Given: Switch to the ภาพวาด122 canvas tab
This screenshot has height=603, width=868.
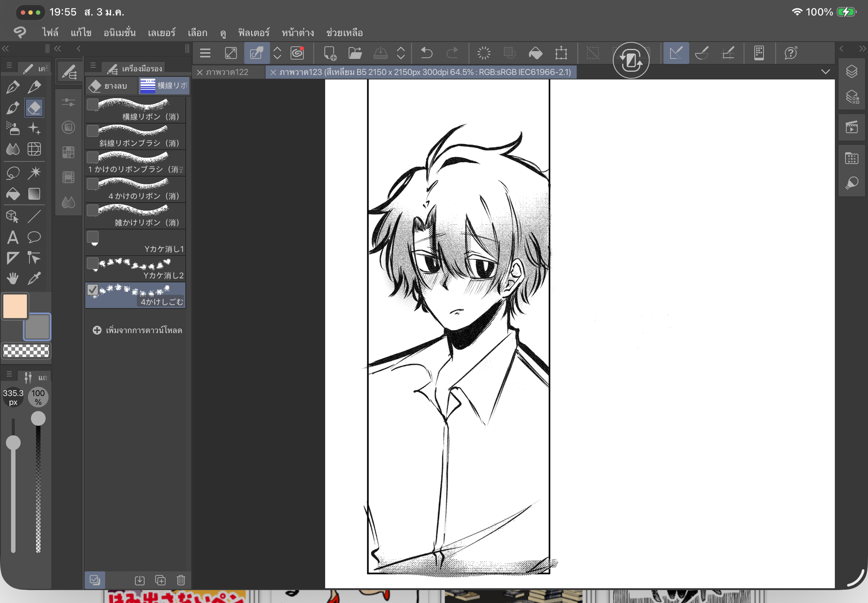Looking at the screenshot, I should pos(227,72).
